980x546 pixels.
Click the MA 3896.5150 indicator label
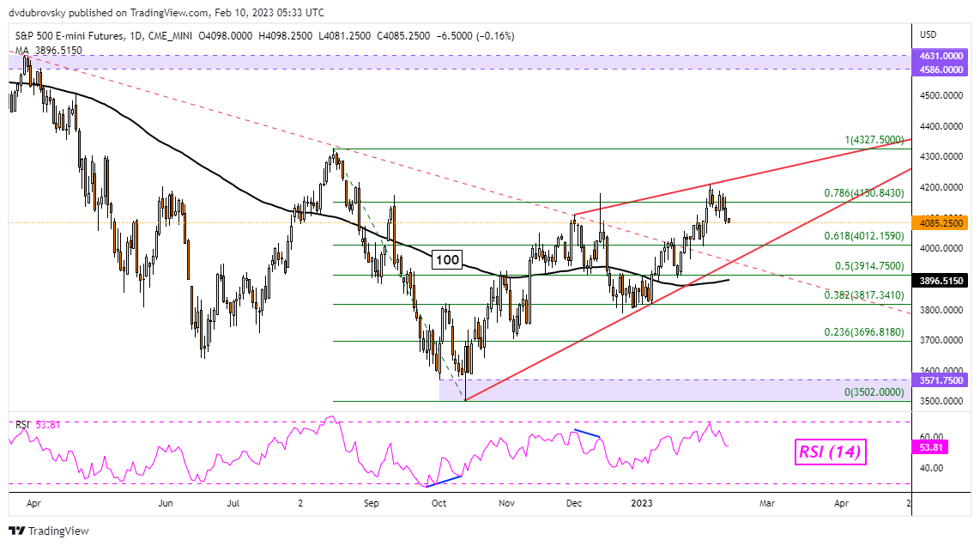(48, 51)
